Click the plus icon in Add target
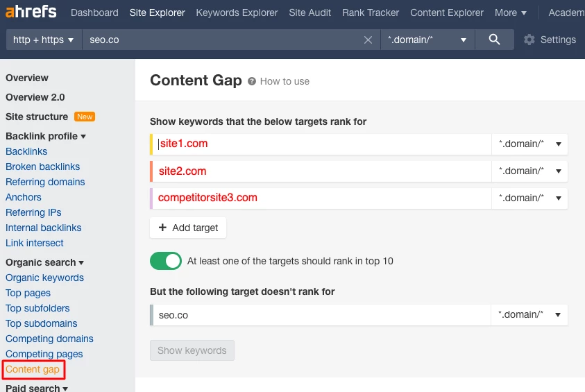The width and height of the screenshot is (585, 392). (x=162, y=228)
